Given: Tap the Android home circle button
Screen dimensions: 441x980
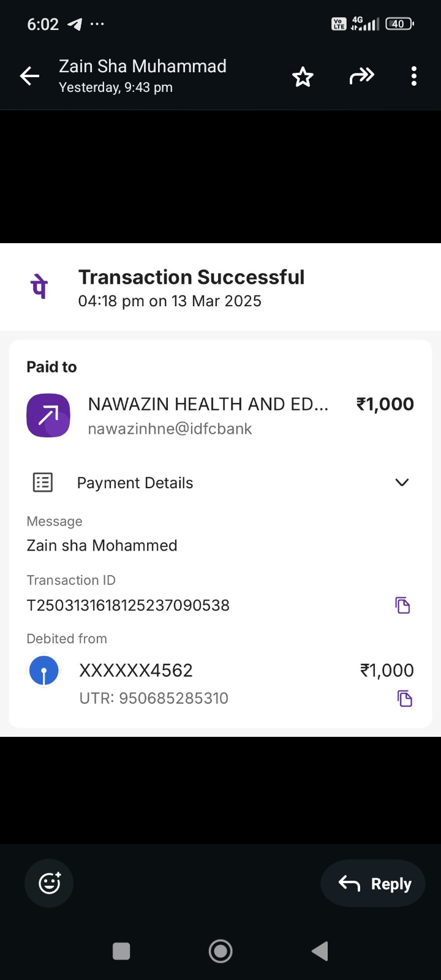Looking at the screenshot, I should [221, 951].
